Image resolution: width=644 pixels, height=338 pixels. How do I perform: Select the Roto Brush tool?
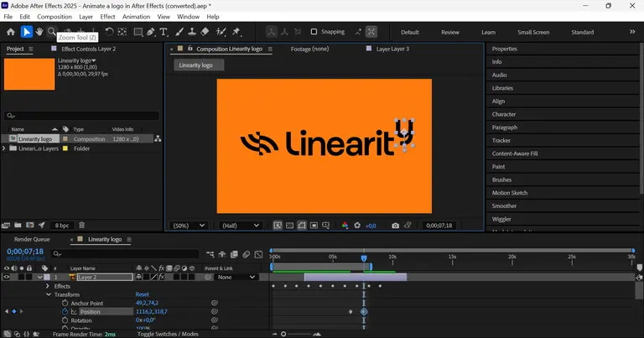click(221, 32)
